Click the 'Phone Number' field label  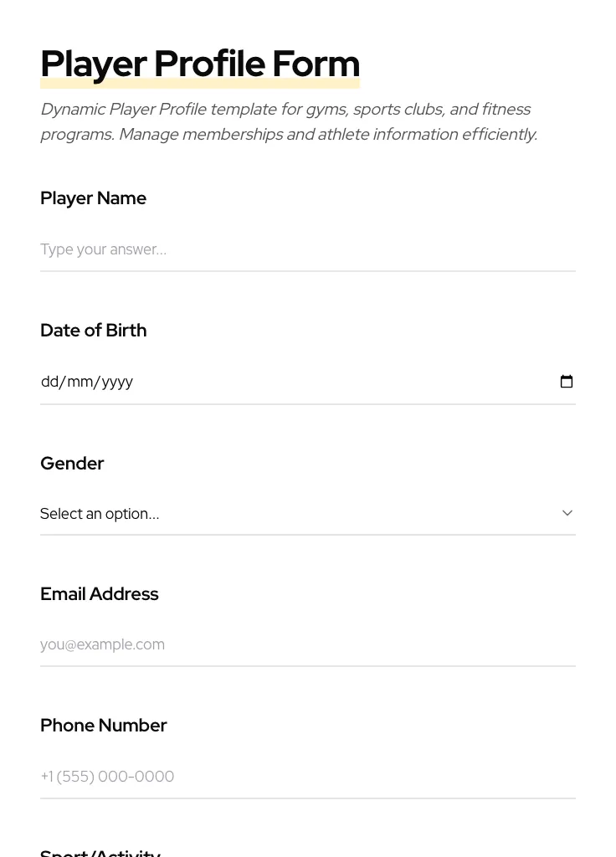pos(103,726)
